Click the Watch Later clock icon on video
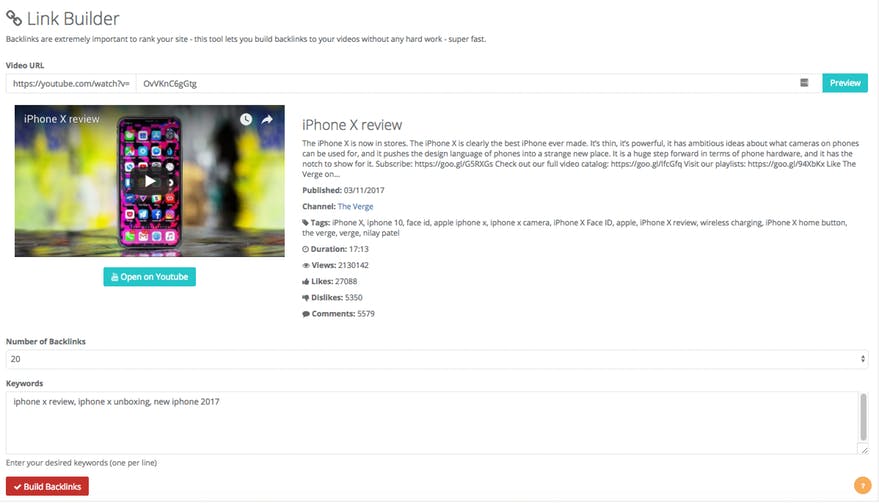 pos(246,119)
